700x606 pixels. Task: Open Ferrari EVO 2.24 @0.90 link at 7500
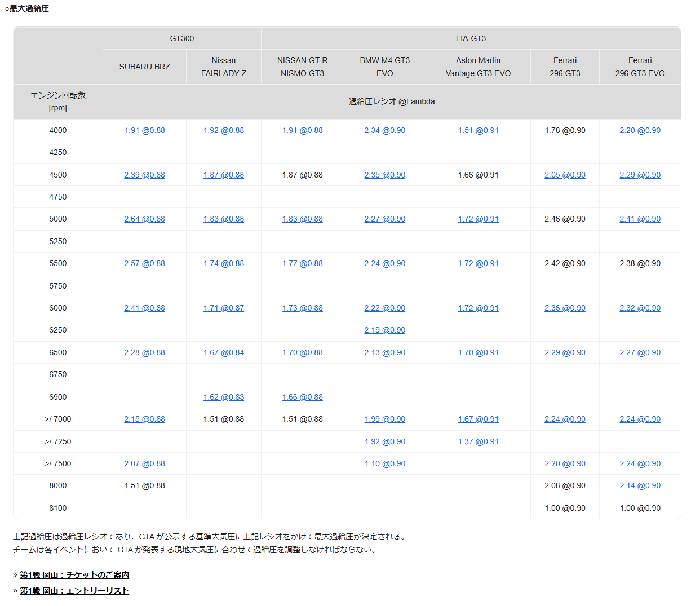coord(640,463)
